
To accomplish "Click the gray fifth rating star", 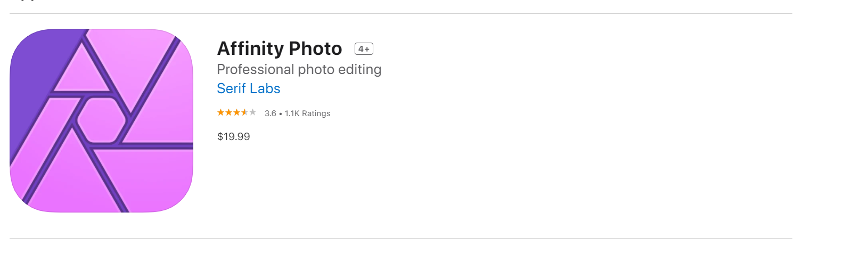I will pyautogui.click(x=252, y=112).
